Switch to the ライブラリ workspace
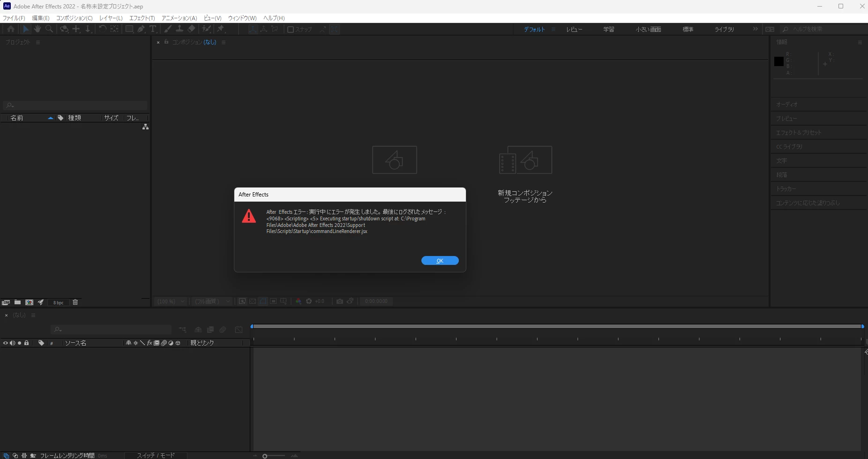868x459 pixels. 724,30
